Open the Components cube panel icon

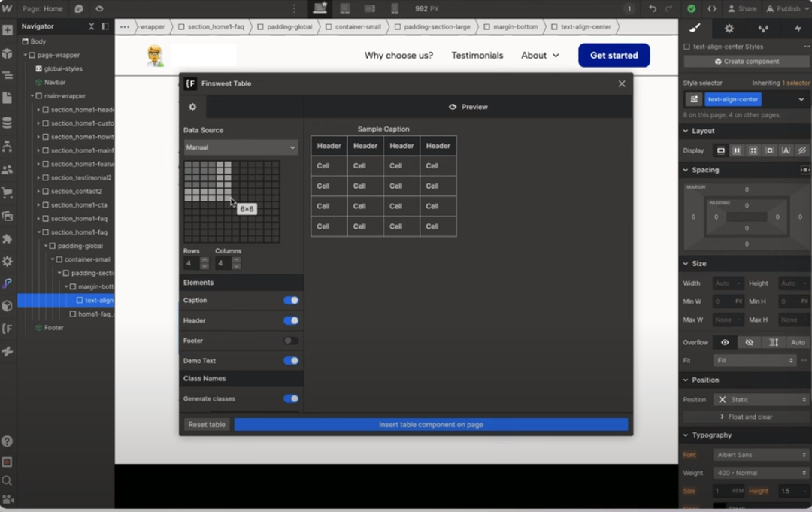[8, 53]
